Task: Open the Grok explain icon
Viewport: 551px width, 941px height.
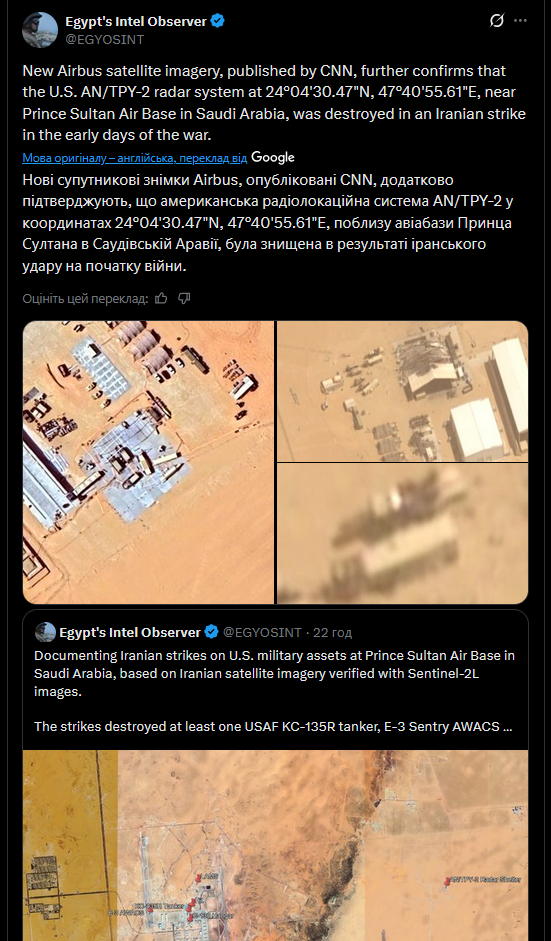Action: coord(496,21)
